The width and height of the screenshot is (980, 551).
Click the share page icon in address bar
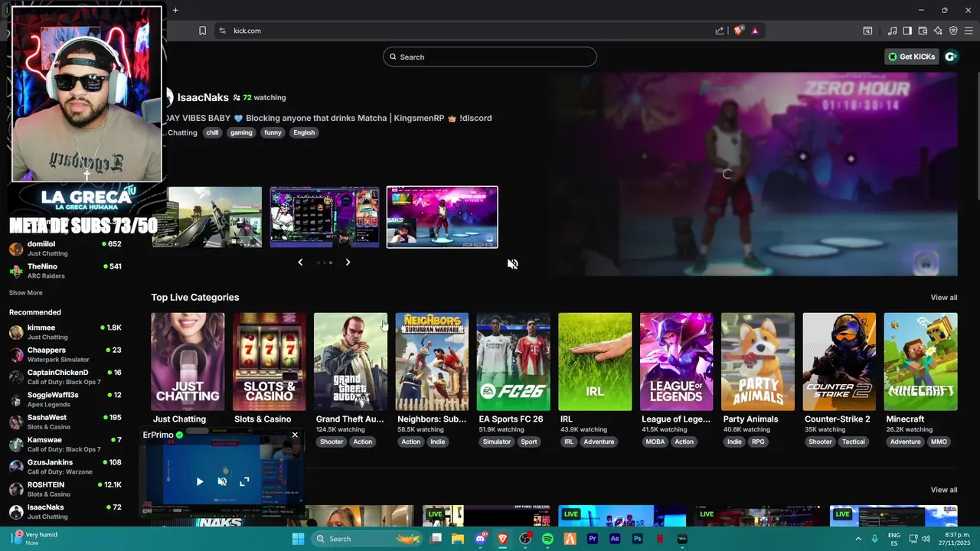720,31
